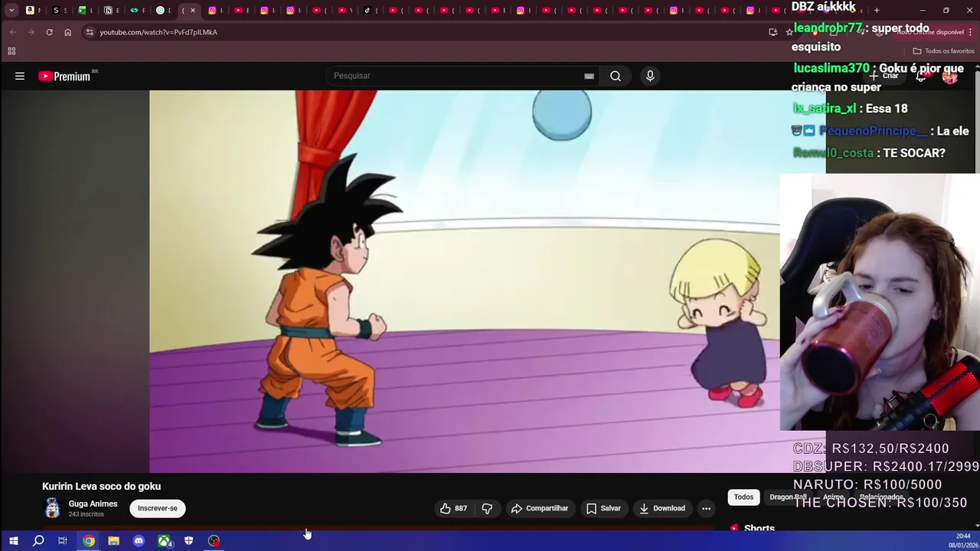Go back in Chrome history

pyautogui.click(x=13, y=32)
